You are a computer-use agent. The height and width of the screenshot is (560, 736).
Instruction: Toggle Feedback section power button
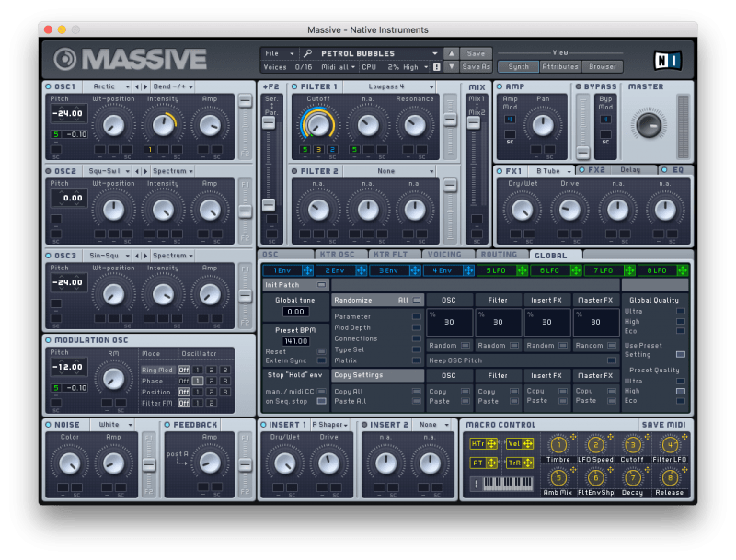point(167,425)
